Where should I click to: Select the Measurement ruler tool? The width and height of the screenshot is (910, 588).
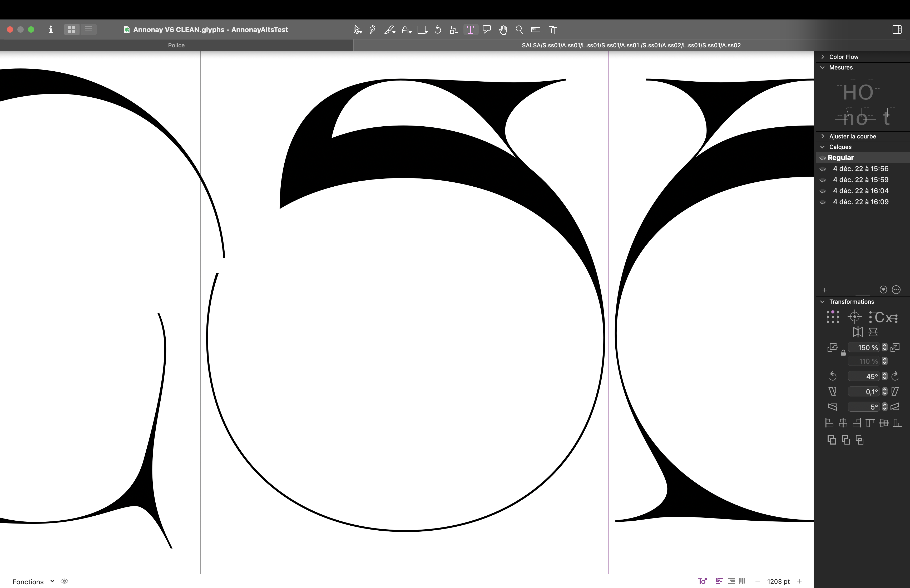535,30
